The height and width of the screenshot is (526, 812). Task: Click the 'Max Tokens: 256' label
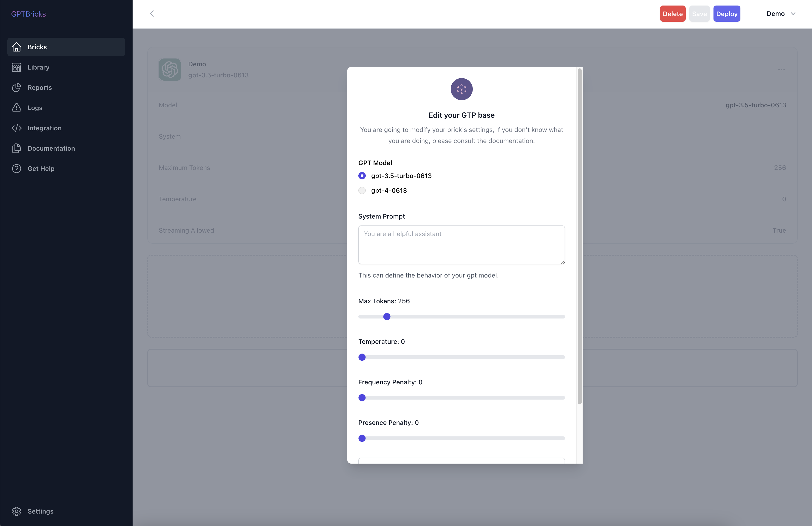pos(384,301)
